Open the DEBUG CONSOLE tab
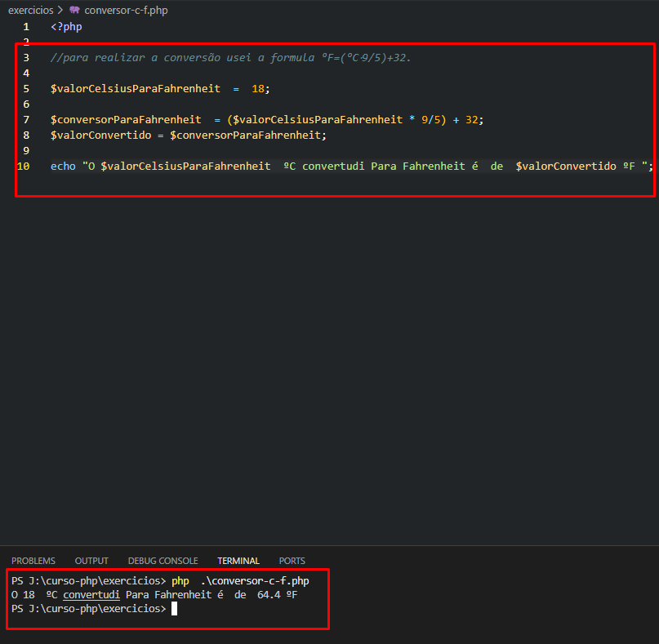Image resolution: width=659 pixels, height=644 pixels. [x=163, y=561]
